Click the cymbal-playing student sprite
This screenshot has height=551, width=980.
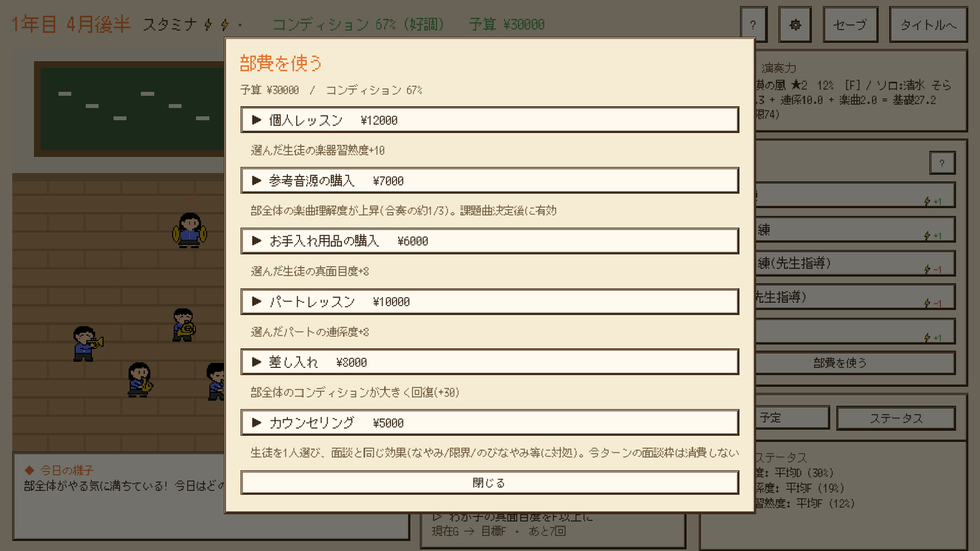pos(189,230)
